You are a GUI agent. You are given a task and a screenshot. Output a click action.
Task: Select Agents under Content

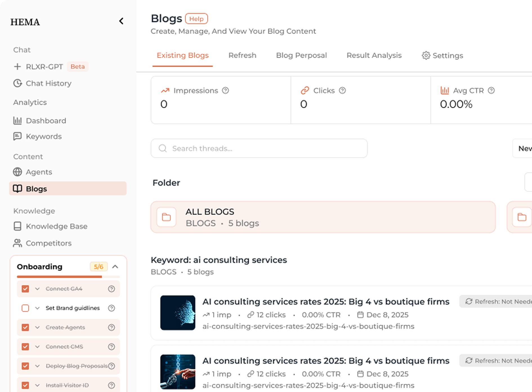[x=39, y=172]
